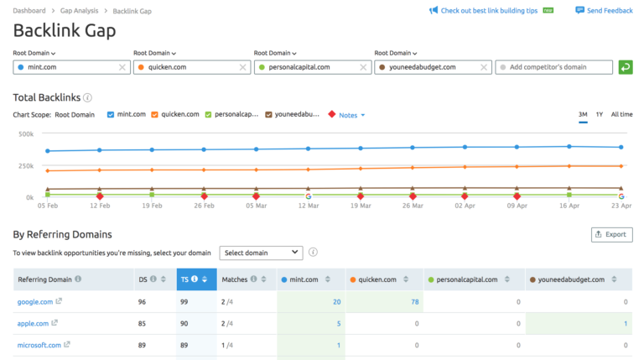Open the microsoft.com referring domain link
The width and height of the screenshot is (644, 360).
click(x=39, y=345)
